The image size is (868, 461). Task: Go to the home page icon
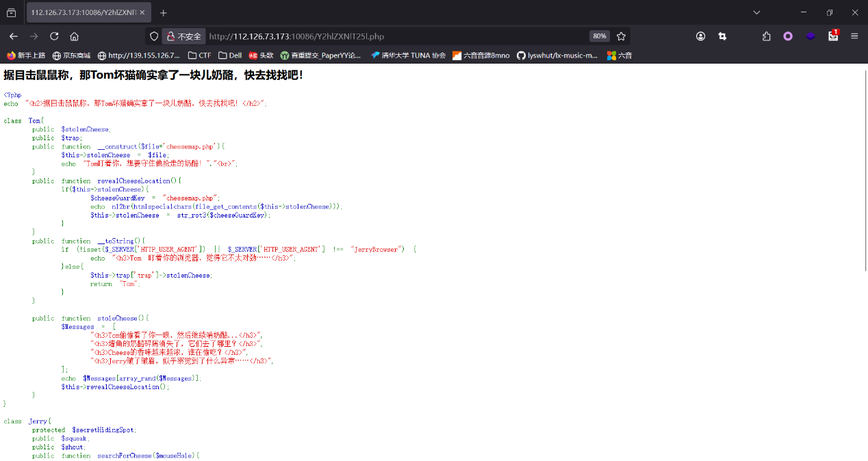(x=74, y=36)
